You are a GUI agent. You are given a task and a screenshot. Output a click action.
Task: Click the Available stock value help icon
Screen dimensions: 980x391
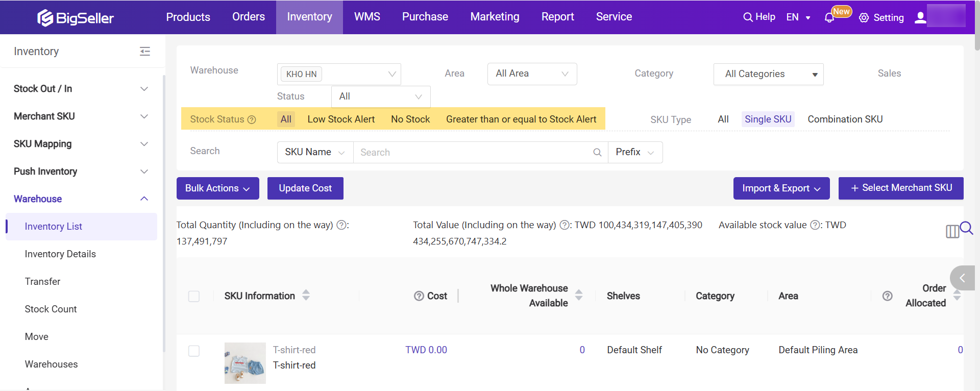pos(815,225)
